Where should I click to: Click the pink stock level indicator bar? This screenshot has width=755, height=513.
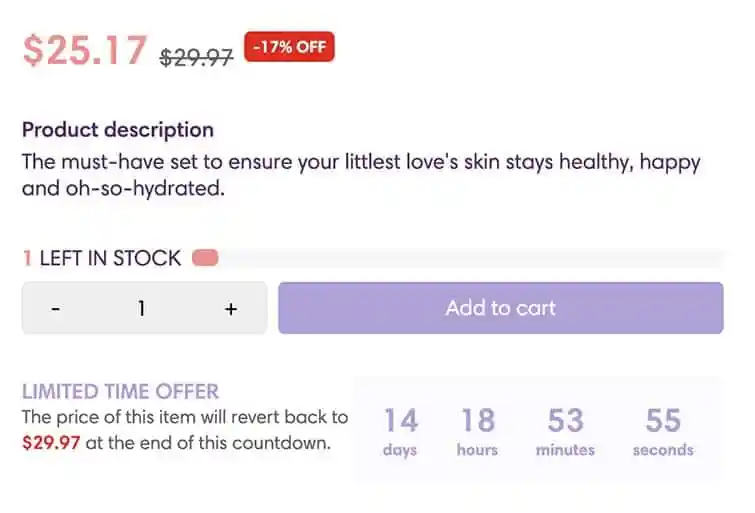pos(205,259)
